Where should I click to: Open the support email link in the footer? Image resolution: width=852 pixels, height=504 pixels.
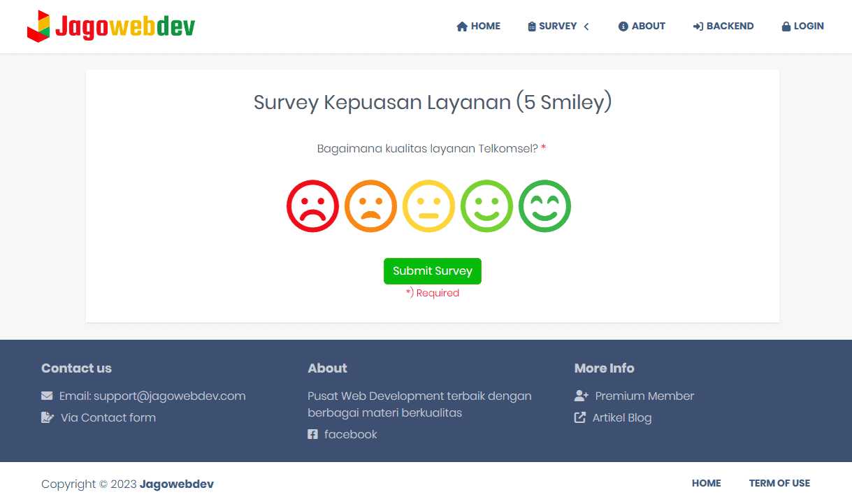[152, 396]
